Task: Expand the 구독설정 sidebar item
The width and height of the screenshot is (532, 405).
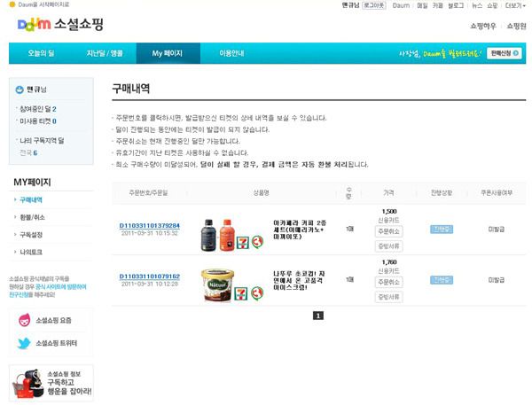Action: pos(31,235)
